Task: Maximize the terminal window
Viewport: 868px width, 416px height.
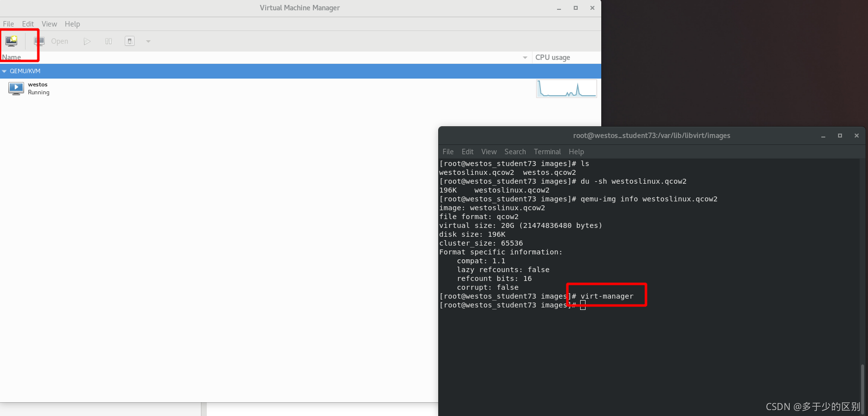Action: pos(840,136)
